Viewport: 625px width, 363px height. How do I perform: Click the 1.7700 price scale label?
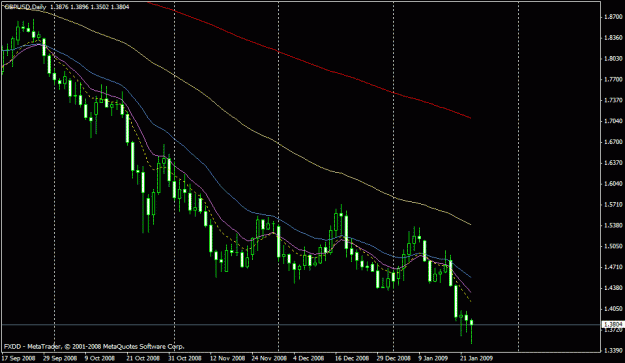(613, 79)
